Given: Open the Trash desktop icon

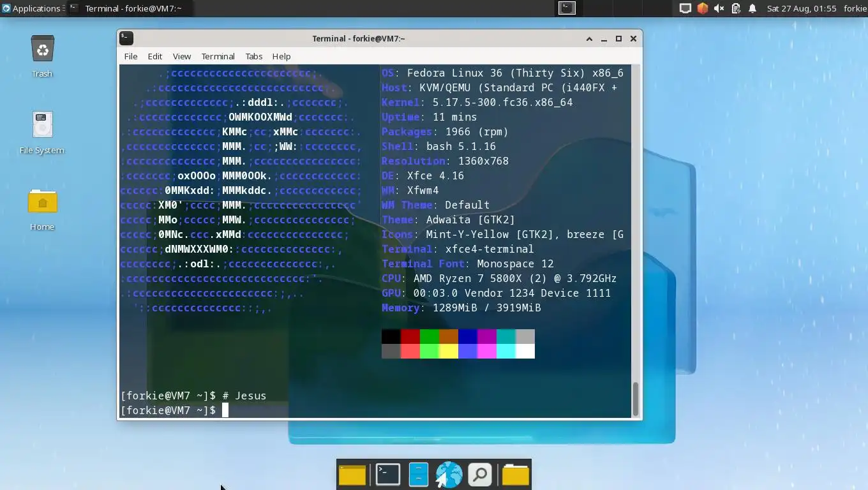Looking at the screenshot, I should (x=42, y=50).
